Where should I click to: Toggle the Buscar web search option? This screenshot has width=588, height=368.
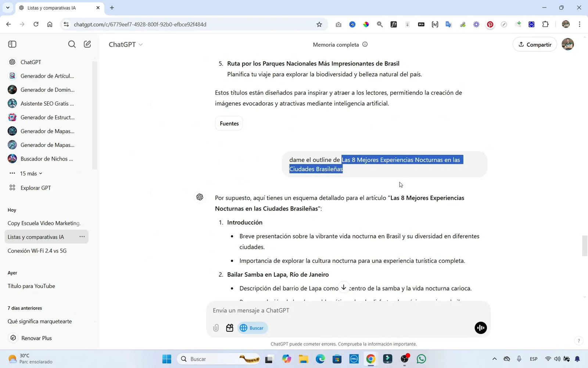(x=252, y=328)
